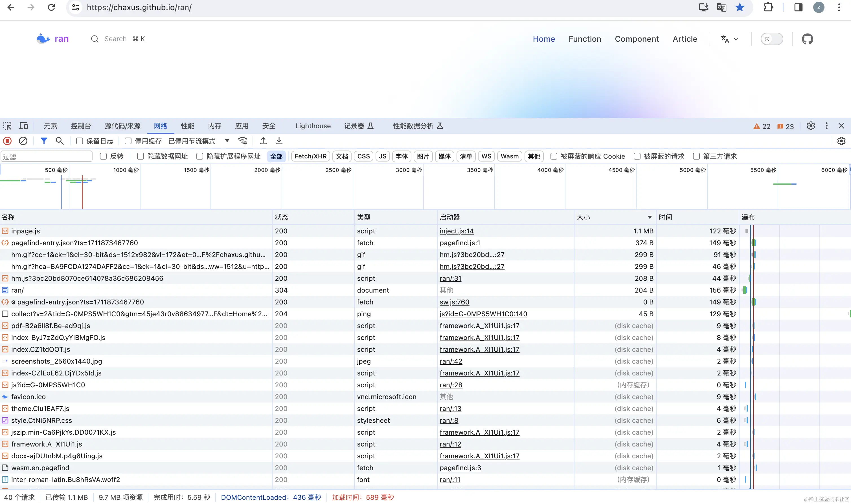This screenshot has width=851, height=504.
Task: Click the import HAR upload icon
Action: click(x=263, y=141)
